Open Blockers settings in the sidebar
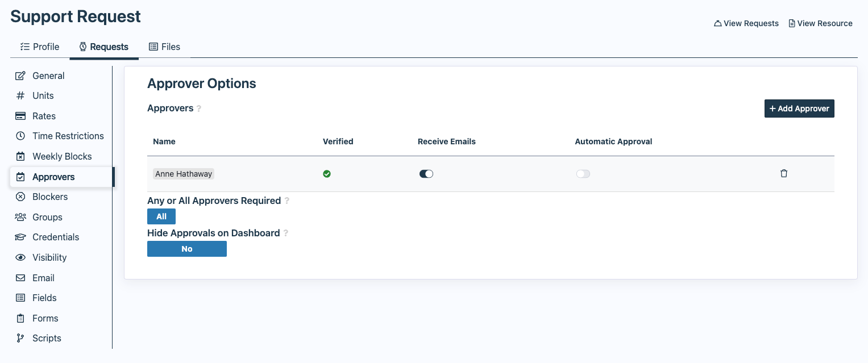This screenshot has height=363, width=868. [49, 197]
